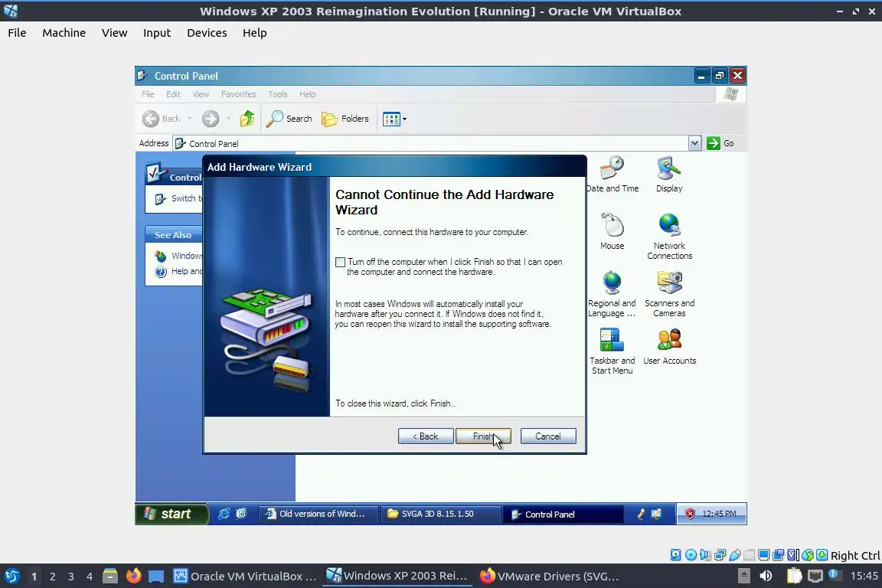Click Finish in the Add Hardware Wizard
The width and height of the screenshot is (882, 588).
(x=483, y=436)
